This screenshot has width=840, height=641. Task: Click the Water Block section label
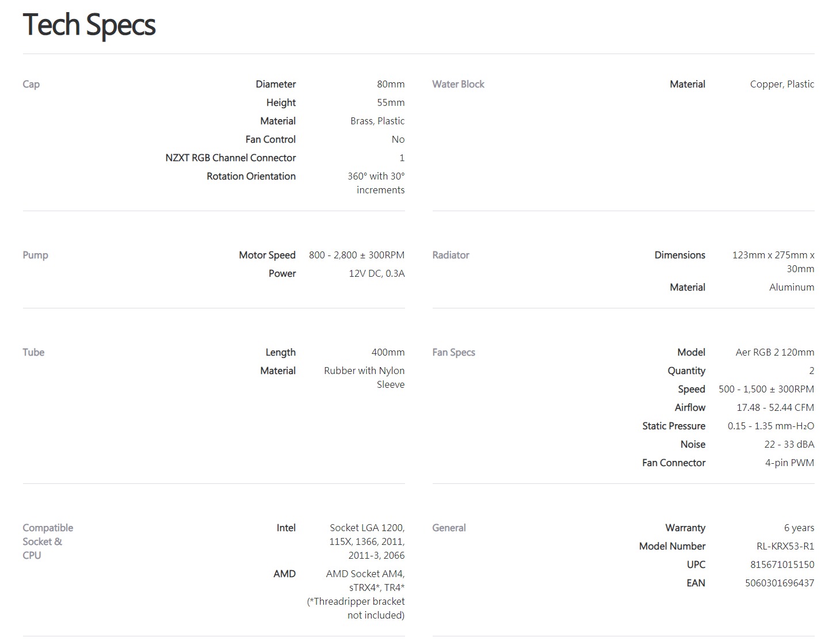[x=458, y=84]
